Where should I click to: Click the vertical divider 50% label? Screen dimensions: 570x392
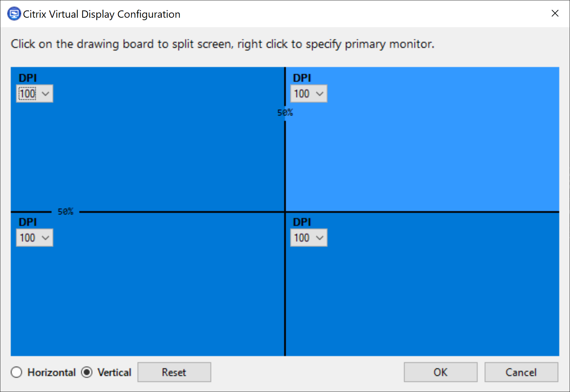pos(285,112)
